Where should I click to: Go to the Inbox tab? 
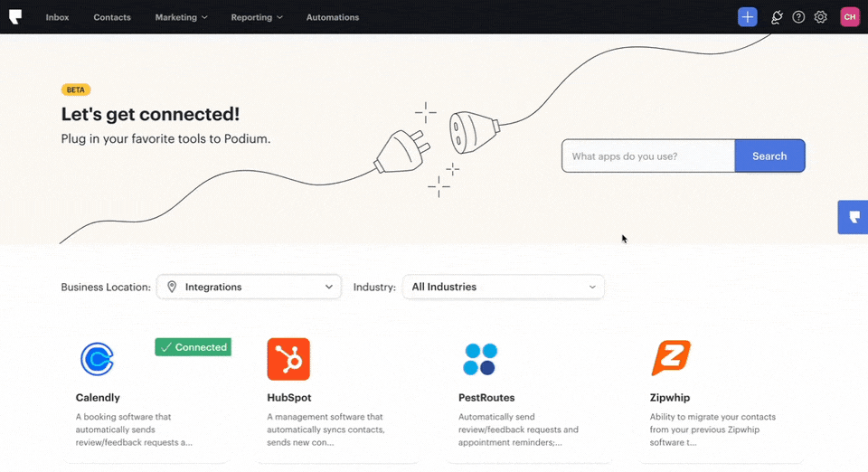pos(57,17)
